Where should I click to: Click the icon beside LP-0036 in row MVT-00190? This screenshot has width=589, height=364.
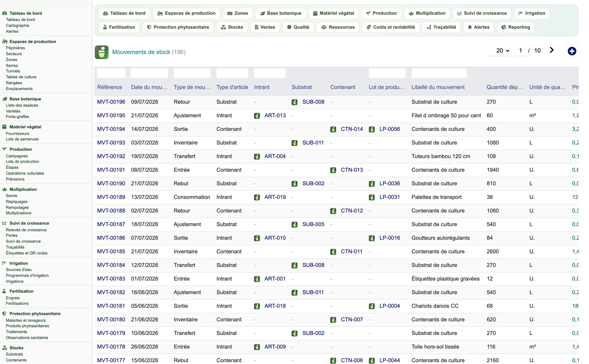click(372, 184)
